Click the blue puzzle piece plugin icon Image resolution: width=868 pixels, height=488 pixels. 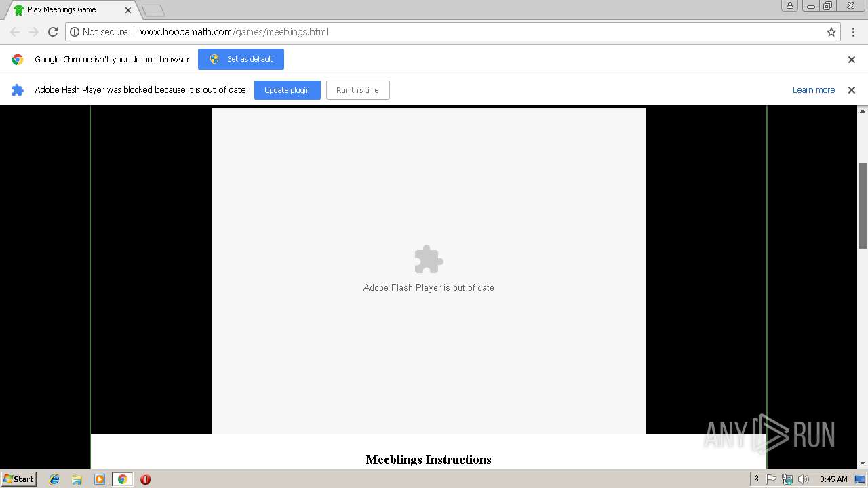(x=18, y=90)
